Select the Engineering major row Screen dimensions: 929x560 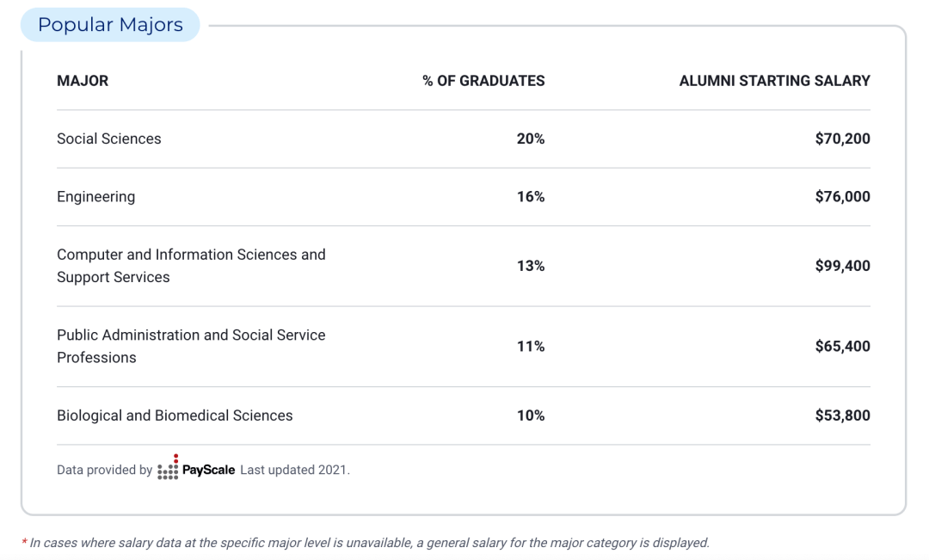pos(464,197)
